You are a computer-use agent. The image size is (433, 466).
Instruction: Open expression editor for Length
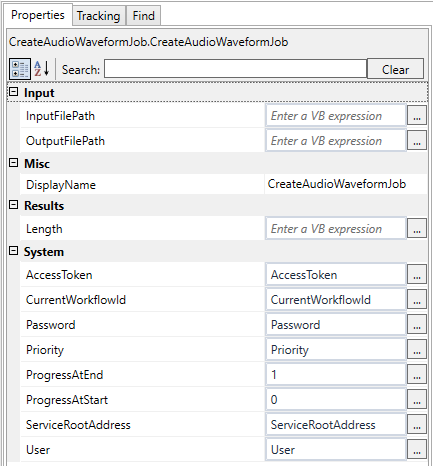(417, 229)
